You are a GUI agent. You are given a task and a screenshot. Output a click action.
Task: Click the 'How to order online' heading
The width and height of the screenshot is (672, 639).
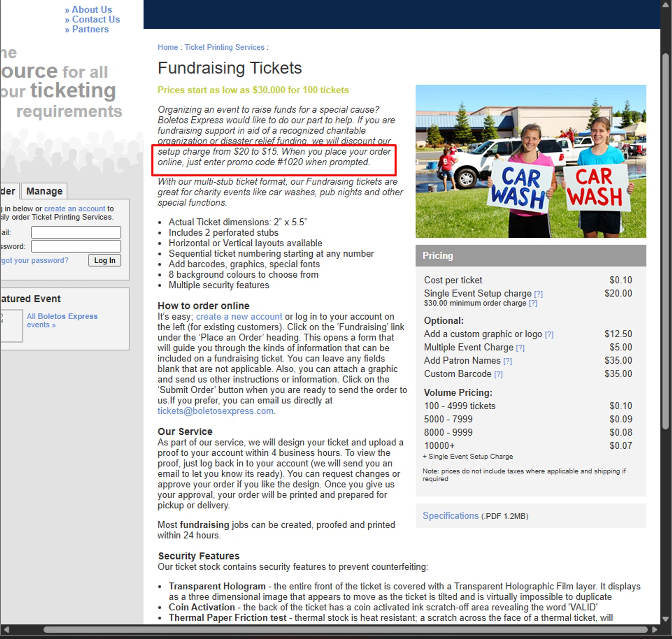tap(203, 306)
